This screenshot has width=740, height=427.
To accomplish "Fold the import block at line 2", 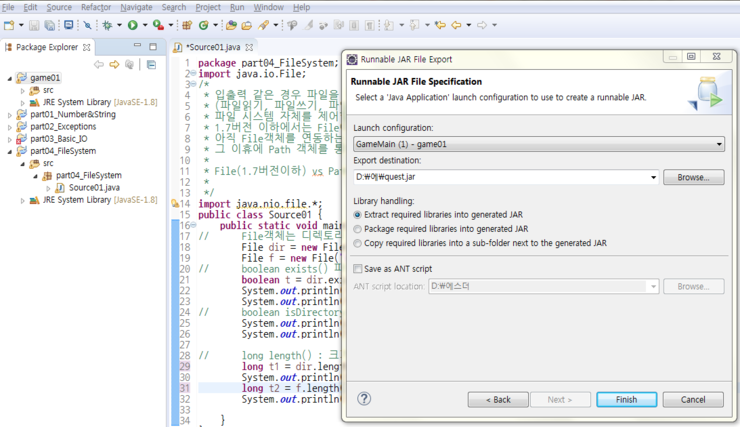I will [193, 73].
